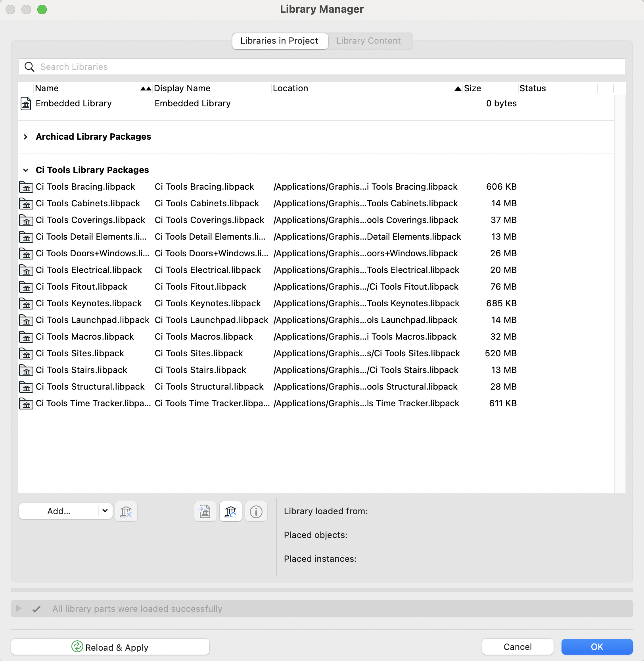This screenshot has width=644, height=661.
Task: Select the '0 bytes' size value
Action: 502,104
